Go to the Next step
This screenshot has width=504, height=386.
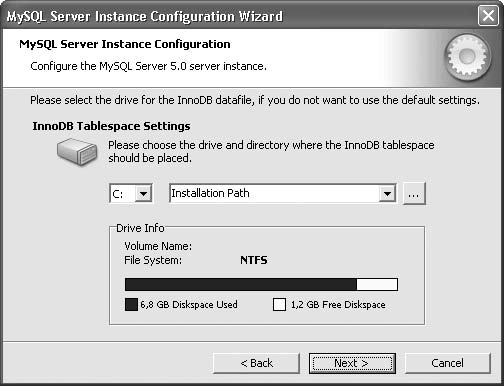click(x=352, y=363)
